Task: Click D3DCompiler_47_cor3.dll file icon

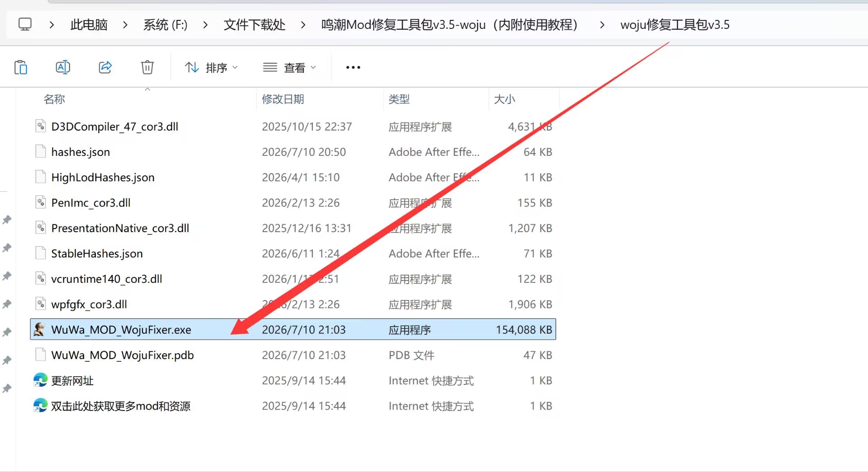Action: (x=41, y=126)
